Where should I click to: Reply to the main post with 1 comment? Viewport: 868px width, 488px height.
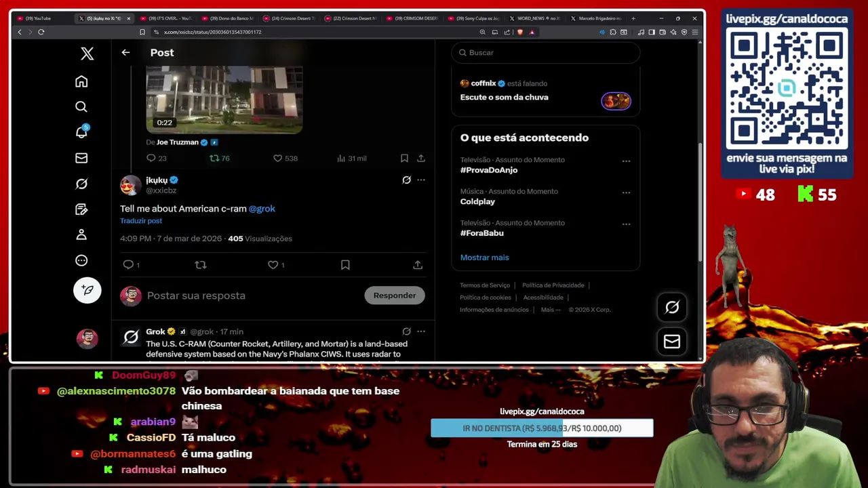132,265
